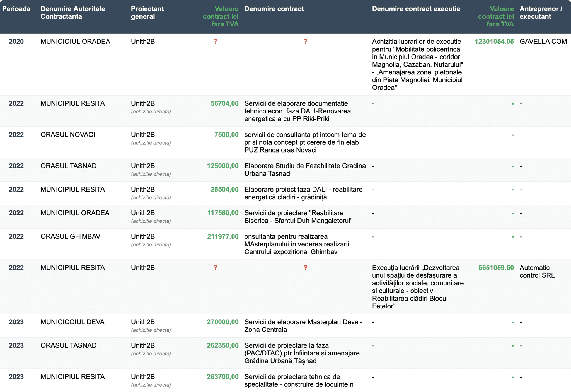Select the ORASUL NOVACI row

tap(285, 142)
